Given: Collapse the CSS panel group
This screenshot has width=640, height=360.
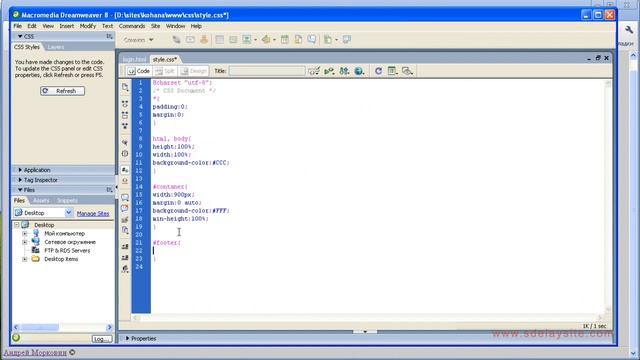Looking at the screenshot, I should (20, 36).
